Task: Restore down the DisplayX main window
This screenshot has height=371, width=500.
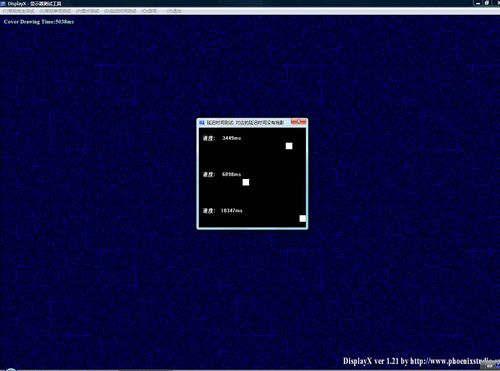Action: point(487,3)
